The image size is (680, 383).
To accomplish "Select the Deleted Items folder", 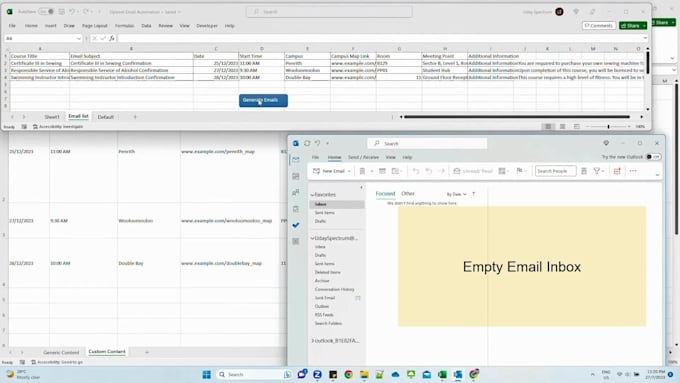I will (x=327, y=272).
